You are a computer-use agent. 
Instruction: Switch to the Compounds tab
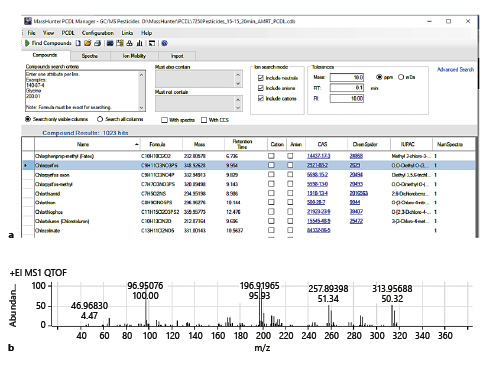45,55
